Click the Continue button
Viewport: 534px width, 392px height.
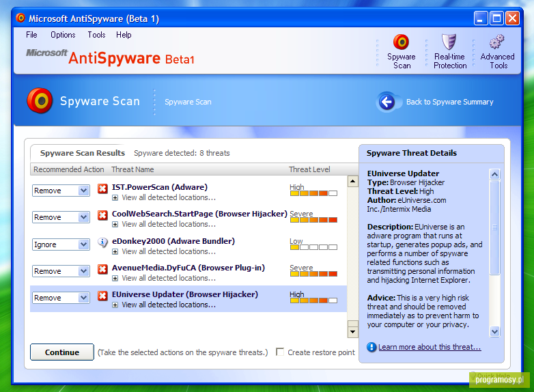pos(62,352)
